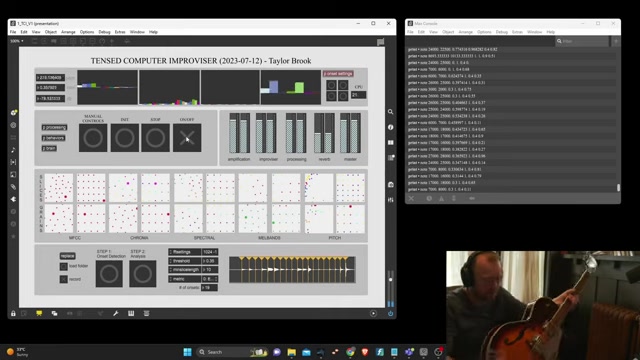Click the Filter field in Max Console
The image size is (640, 360).
point(582,41)
